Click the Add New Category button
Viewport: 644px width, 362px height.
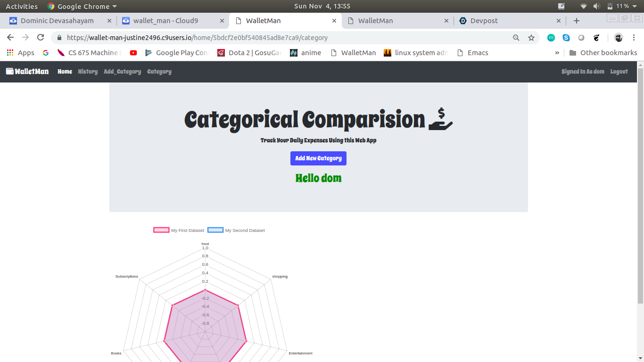pyautogui.click(x=318, y=158)
